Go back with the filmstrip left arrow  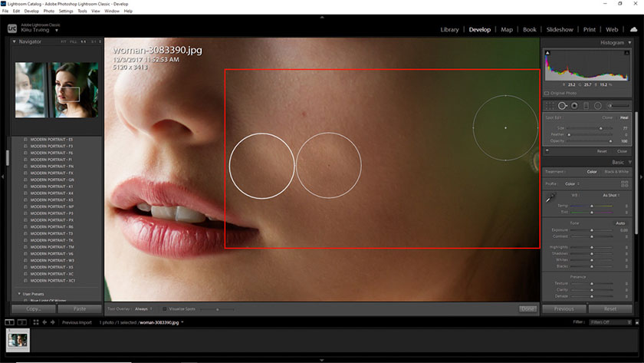click(x=44, y=322)
